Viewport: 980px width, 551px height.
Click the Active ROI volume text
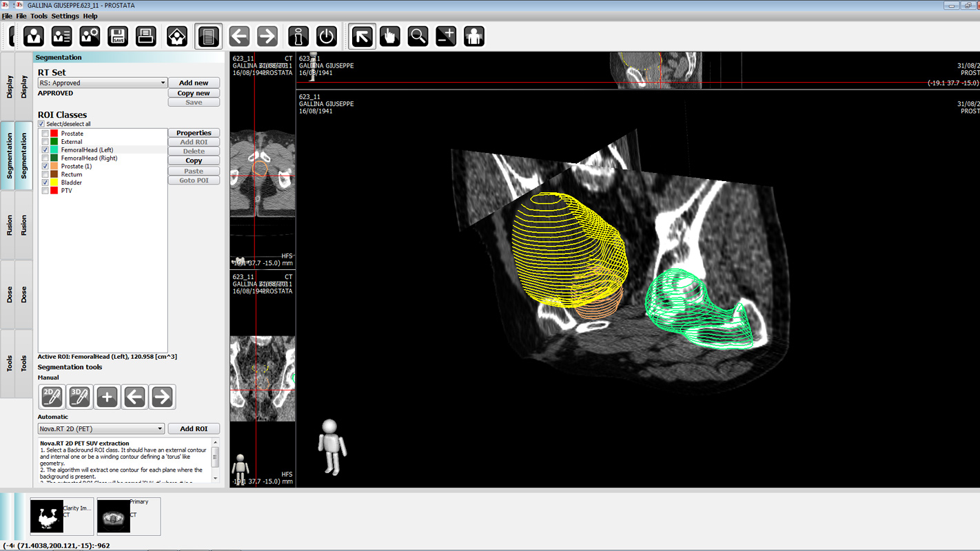click(x=108, y=357)
